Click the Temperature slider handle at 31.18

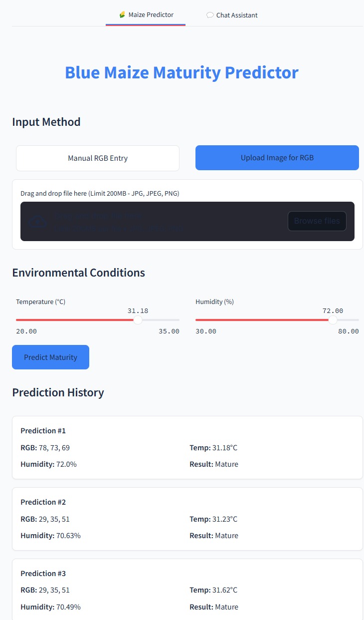[x=138, y=320]
